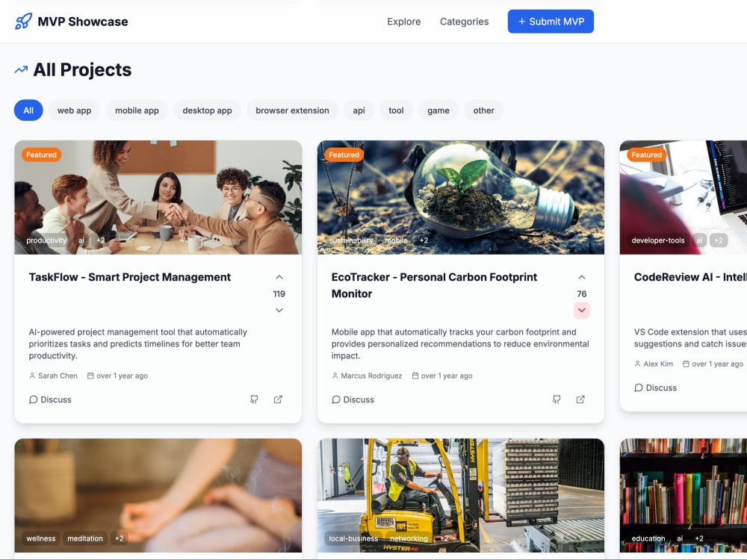Filter projects by browser extension
The width and height of the screenshot is (747, 560).
[x=292, y=111]
